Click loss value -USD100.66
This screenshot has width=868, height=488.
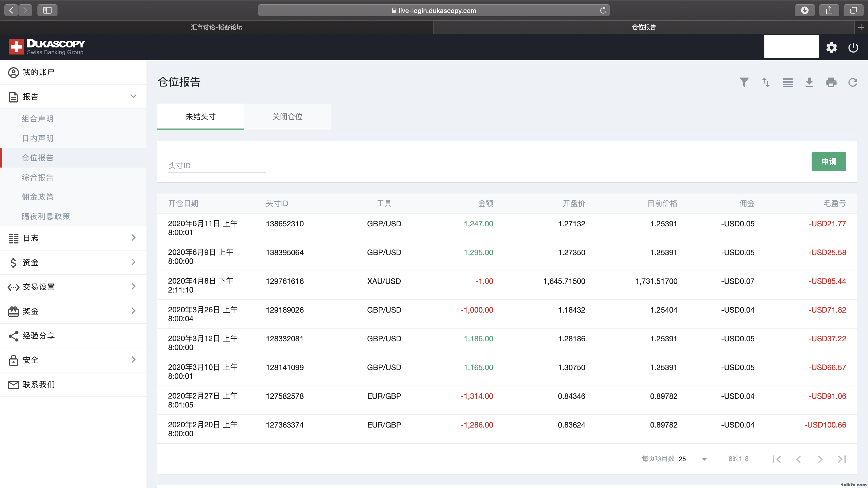tap(825, 425)
